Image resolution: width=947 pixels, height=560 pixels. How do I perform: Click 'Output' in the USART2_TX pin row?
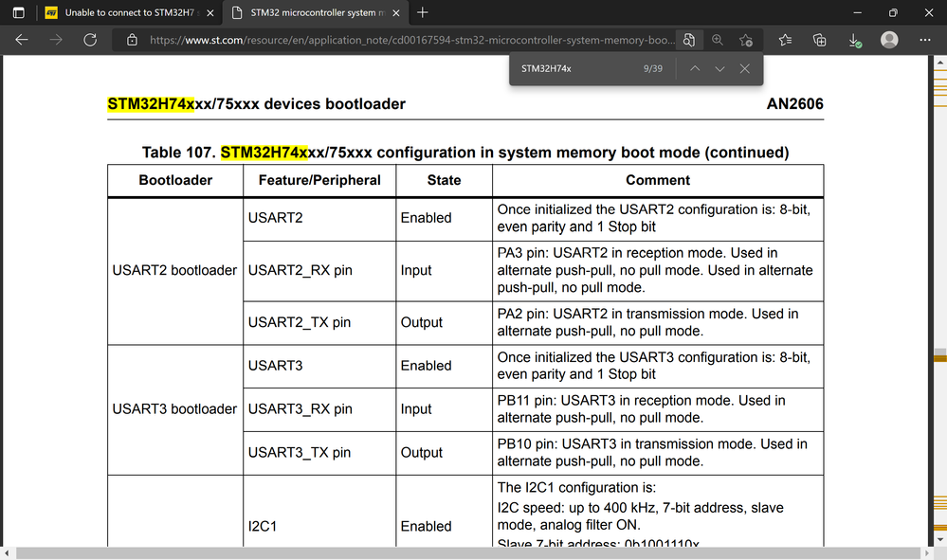coord(422,322)
